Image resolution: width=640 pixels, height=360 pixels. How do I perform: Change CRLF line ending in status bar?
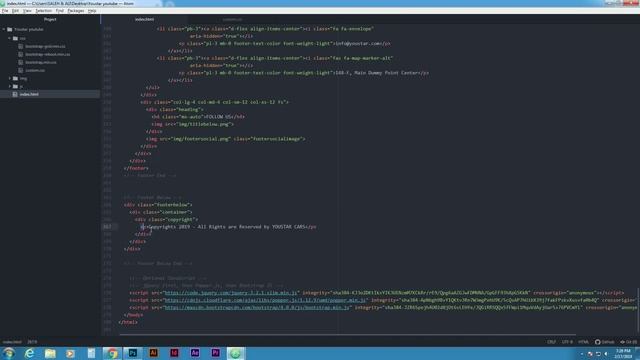tap(551, 342)
